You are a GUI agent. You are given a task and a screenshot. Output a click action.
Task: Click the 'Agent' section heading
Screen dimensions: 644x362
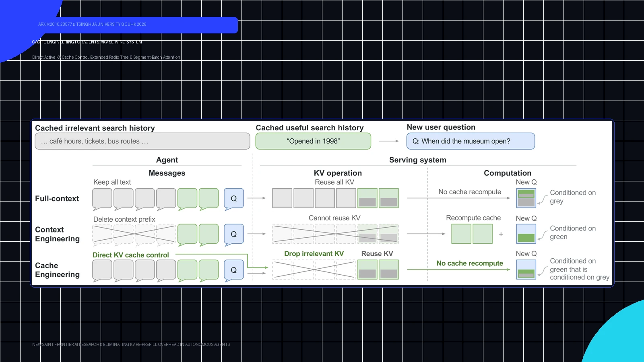(x=167, y=160)
